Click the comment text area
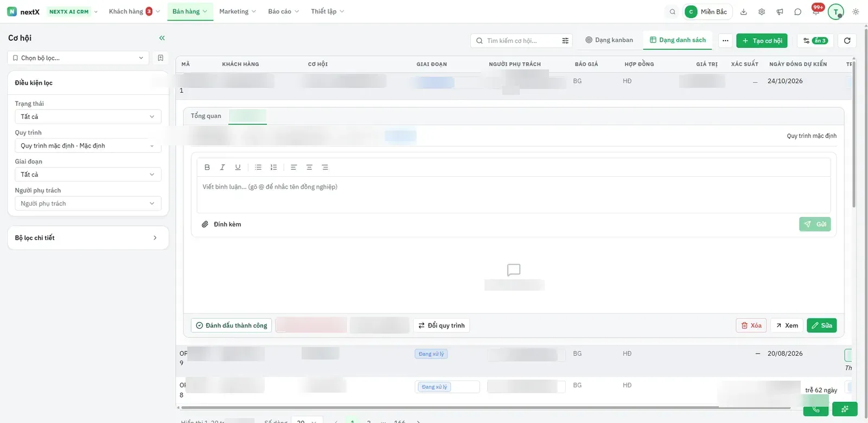 pyautogui.click(x=514, y=194)
